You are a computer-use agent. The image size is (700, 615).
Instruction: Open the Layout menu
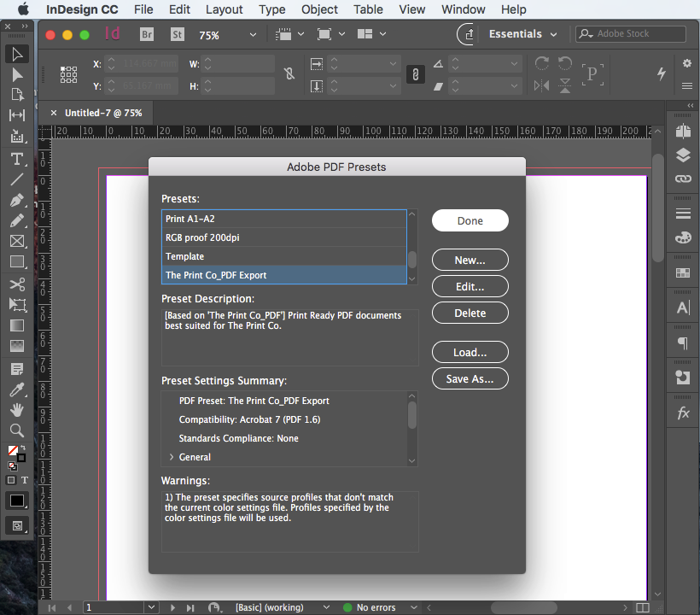point(225,9)
